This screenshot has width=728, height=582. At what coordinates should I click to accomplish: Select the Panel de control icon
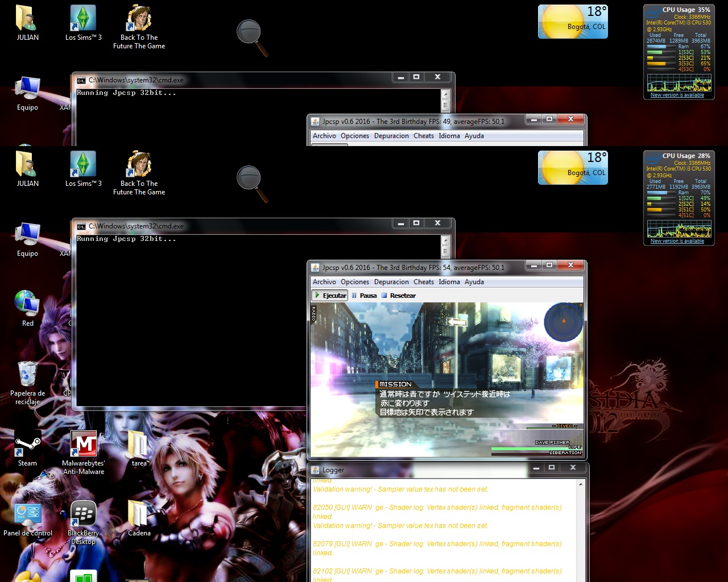pos(28,519)
